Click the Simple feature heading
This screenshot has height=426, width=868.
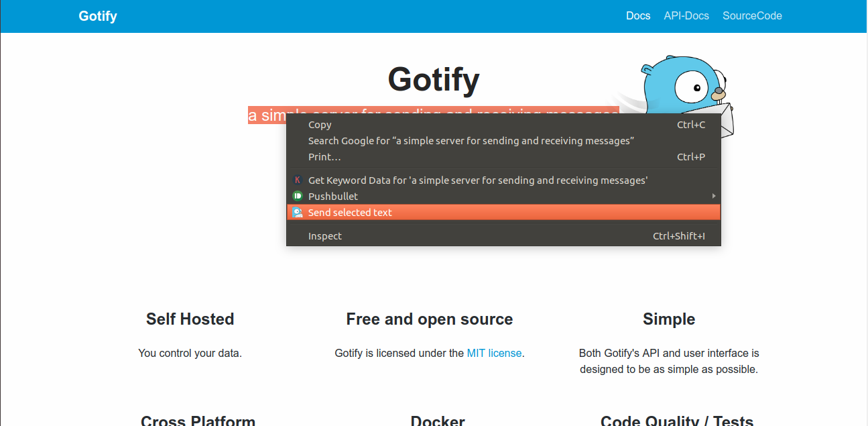click(x=669, y=319)
